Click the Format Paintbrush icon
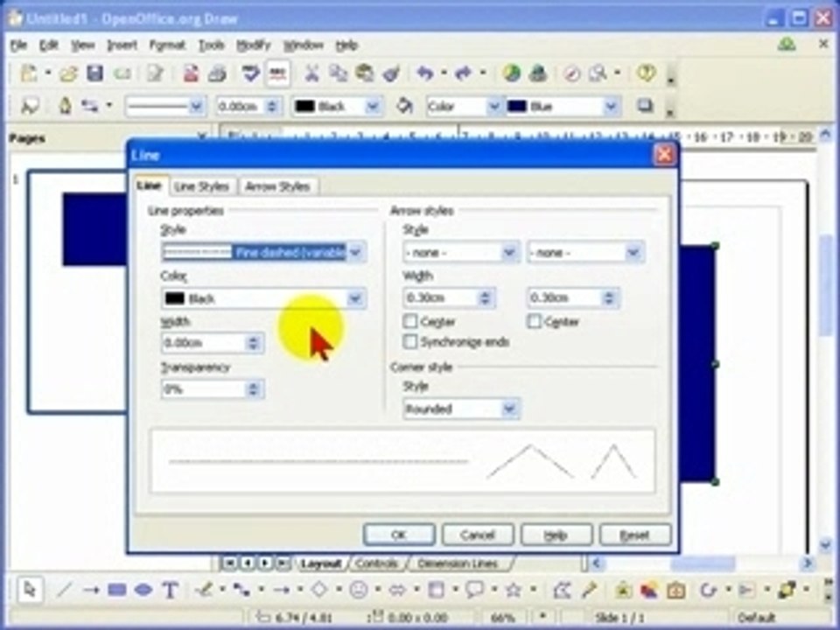The image size is (840, 630). pyautogui.click(x=392, y=73)
